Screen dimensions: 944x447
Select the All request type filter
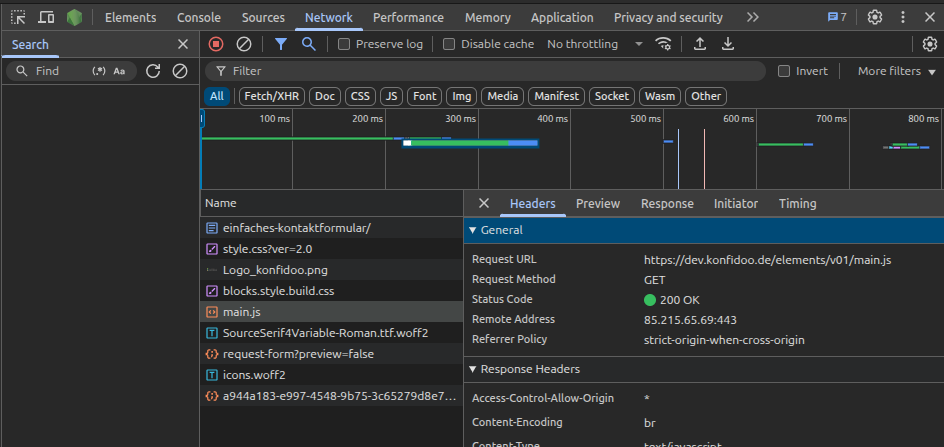(217, 96)
